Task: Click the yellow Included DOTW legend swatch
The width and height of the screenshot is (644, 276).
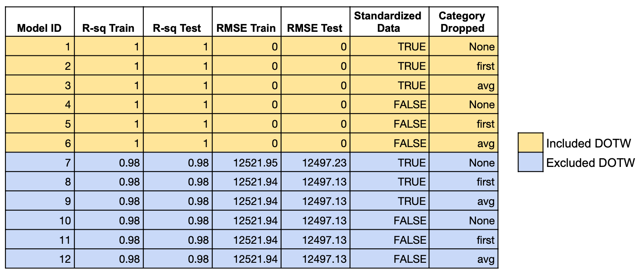Action: (530, 143)
